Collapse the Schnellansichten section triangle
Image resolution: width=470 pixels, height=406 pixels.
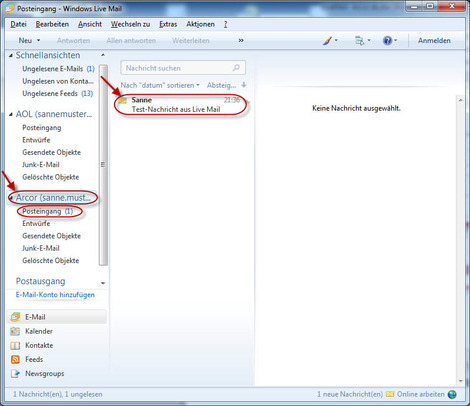click(11, 56)
